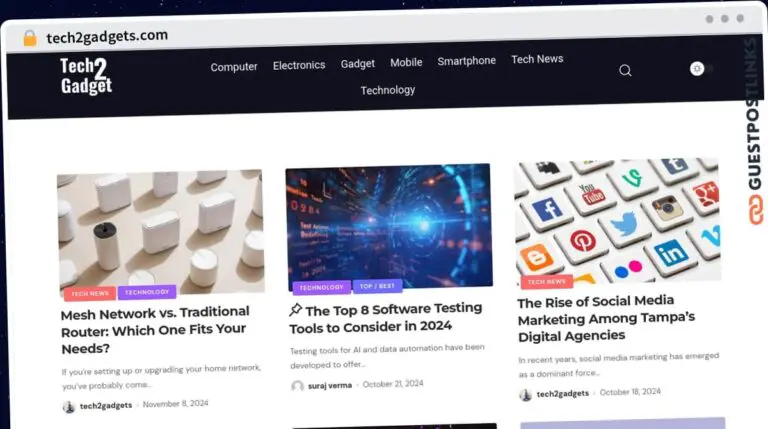Click the tech2gadgets avatar dated November 8

tap(69, 406)
